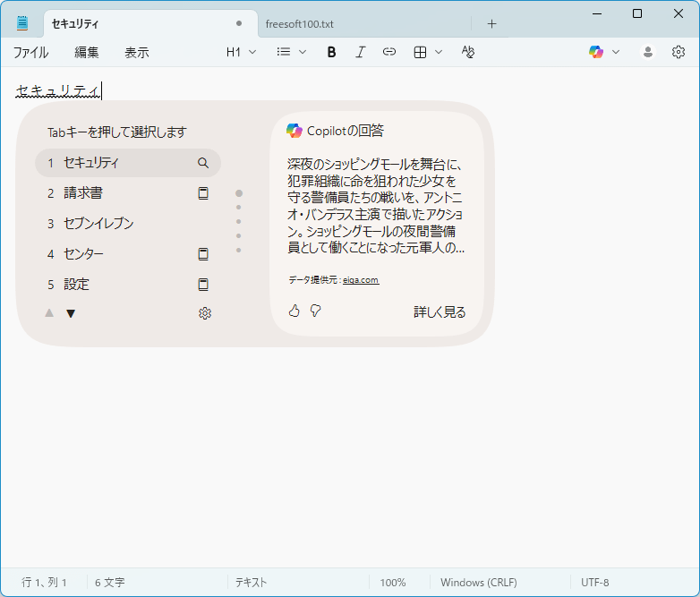Screen dimensions: 700x597
Task: Open the ファイル menu
Action: pyautogui.click(x=30, y=52)
